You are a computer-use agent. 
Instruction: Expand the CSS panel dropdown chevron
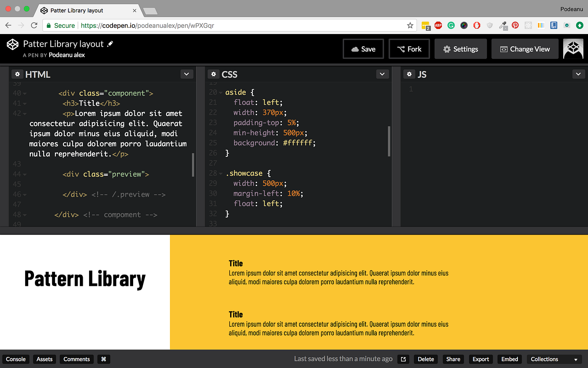tap(382, 74)
